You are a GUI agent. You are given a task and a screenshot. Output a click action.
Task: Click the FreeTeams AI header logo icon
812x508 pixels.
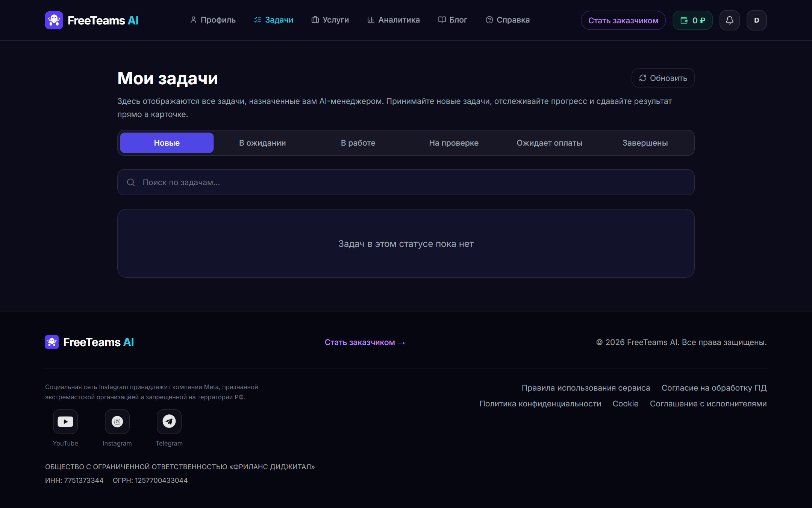54,20
